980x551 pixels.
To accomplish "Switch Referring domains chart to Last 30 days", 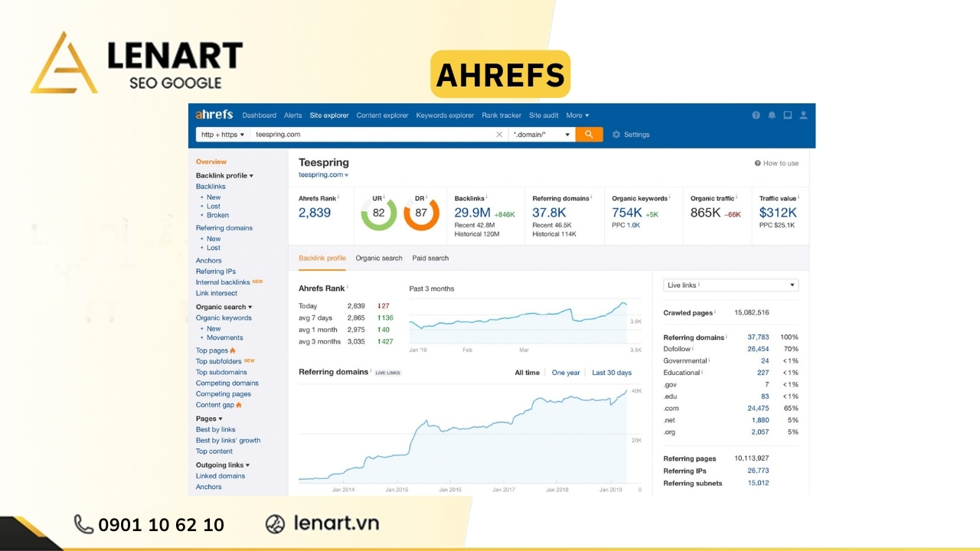I will click(x=612, y=373).
